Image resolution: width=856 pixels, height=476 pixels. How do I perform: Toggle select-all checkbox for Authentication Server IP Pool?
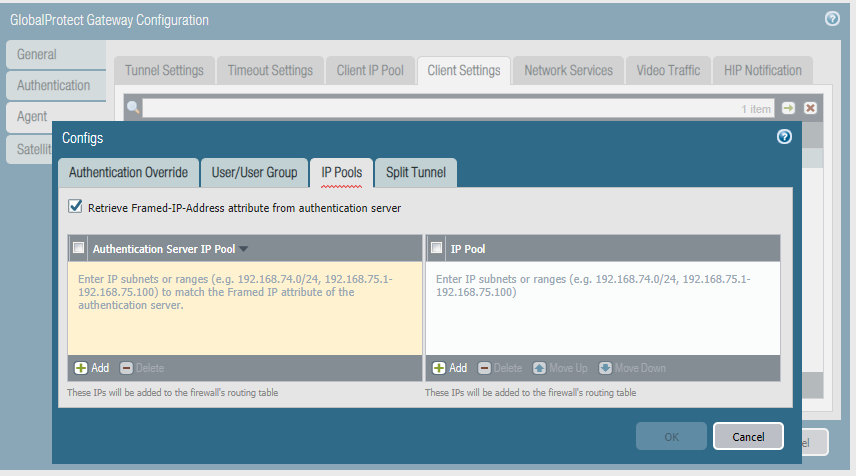tap(79, 248)
